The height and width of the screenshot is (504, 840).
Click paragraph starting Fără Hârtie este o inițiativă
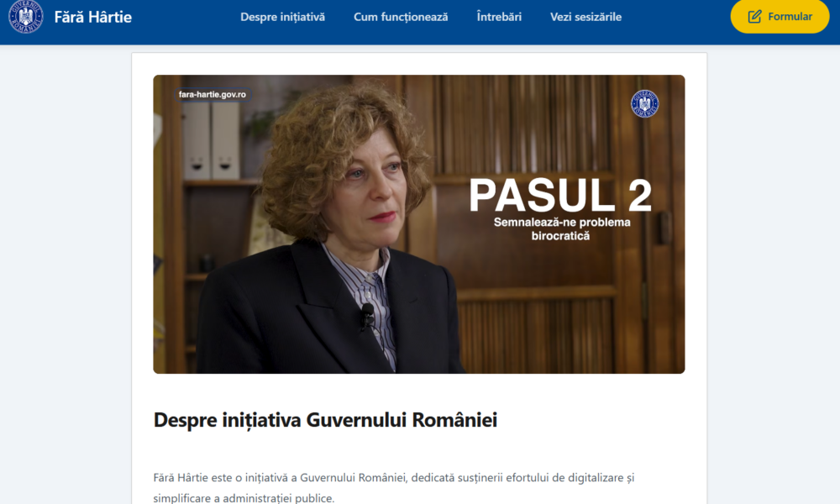(x=394, y=487)
